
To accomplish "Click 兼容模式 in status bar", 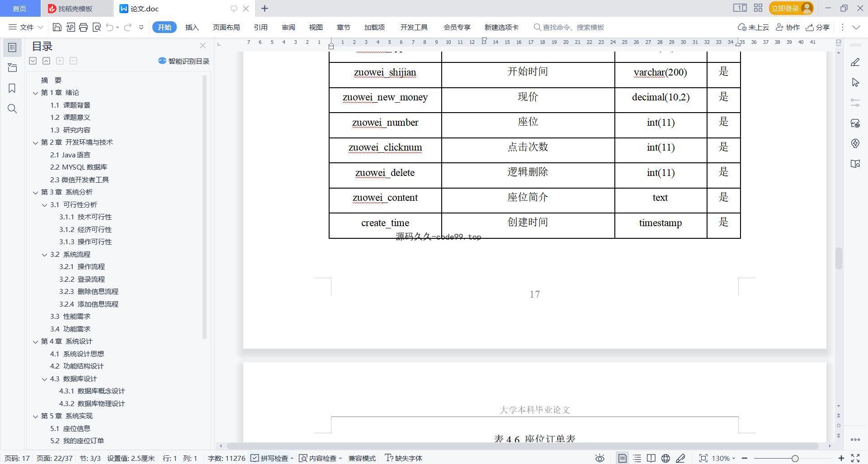I will tap(362, 458).
